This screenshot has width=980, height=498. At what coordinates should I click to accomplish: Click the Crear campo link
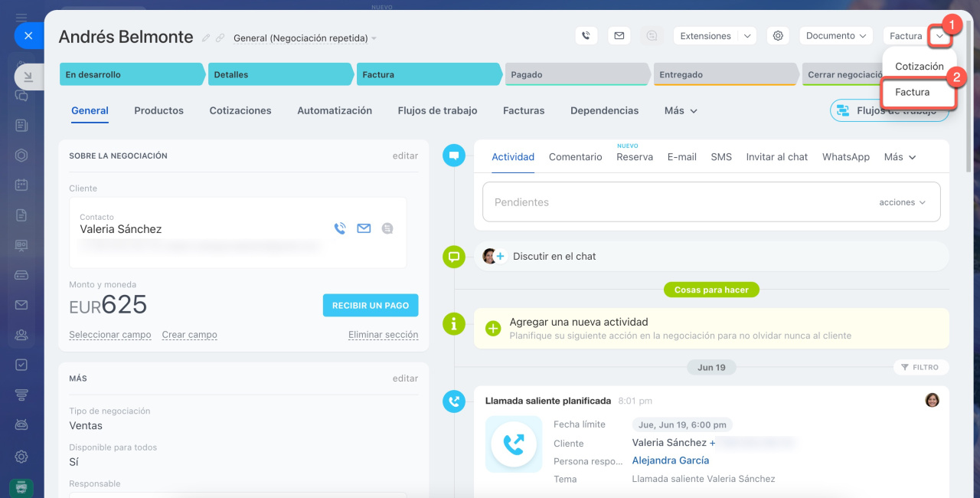point(190,335)
